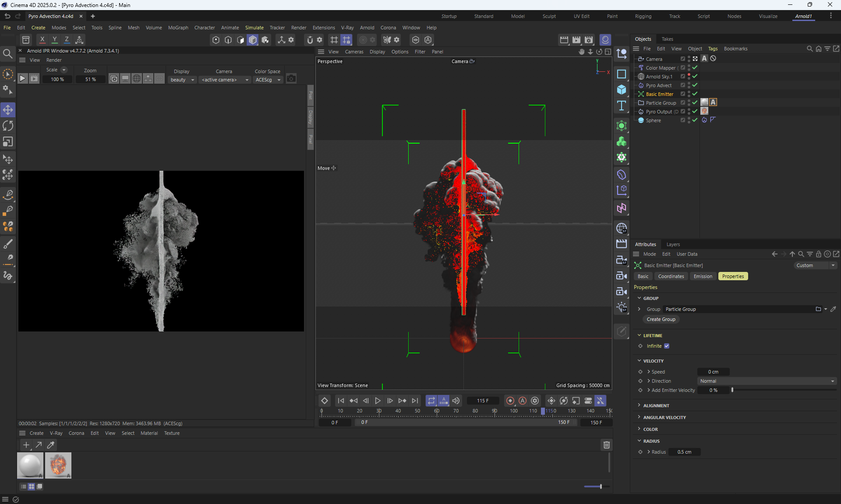Screen dimensions: 841x504
Task: Delete material with trash icon
Action: pos(606,445)
